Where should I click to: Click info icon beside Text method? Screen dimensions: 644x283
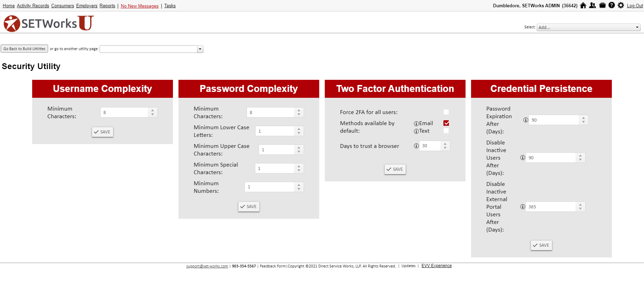click(x=416, y=131)
